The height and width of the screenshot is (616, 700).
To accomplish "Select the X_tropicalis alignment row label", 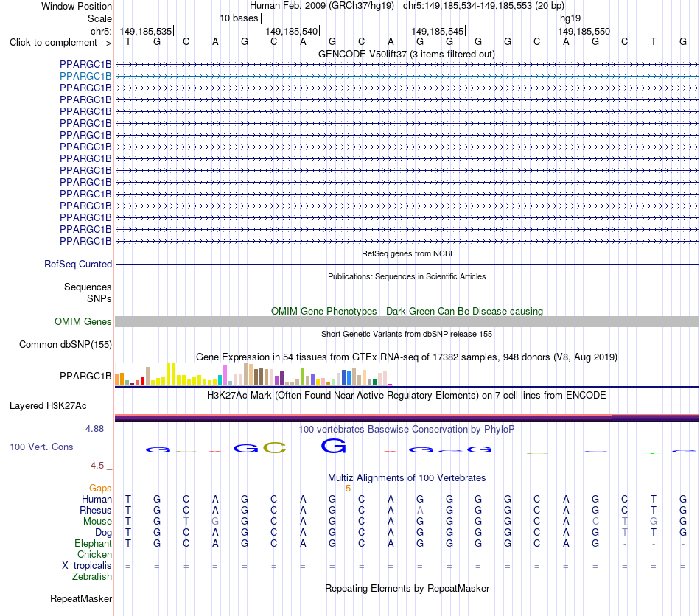I will pos(87,566).
